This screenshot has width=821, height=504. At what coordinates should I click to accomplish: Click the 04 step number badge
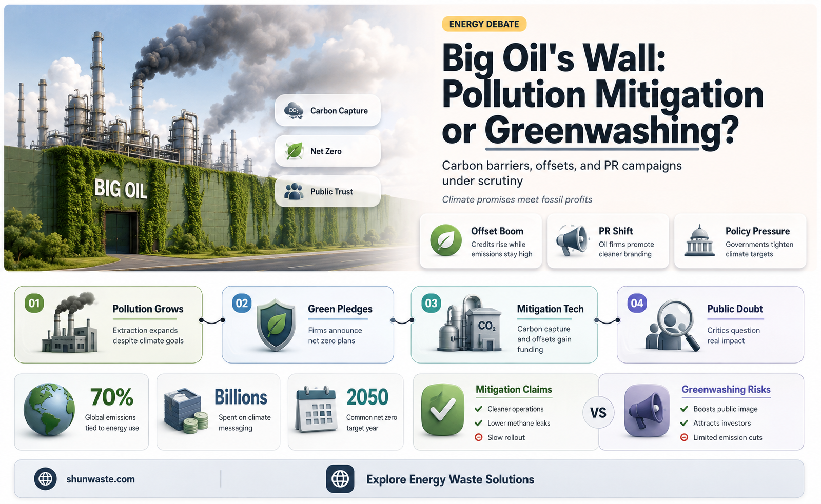(x=637, y=303)
